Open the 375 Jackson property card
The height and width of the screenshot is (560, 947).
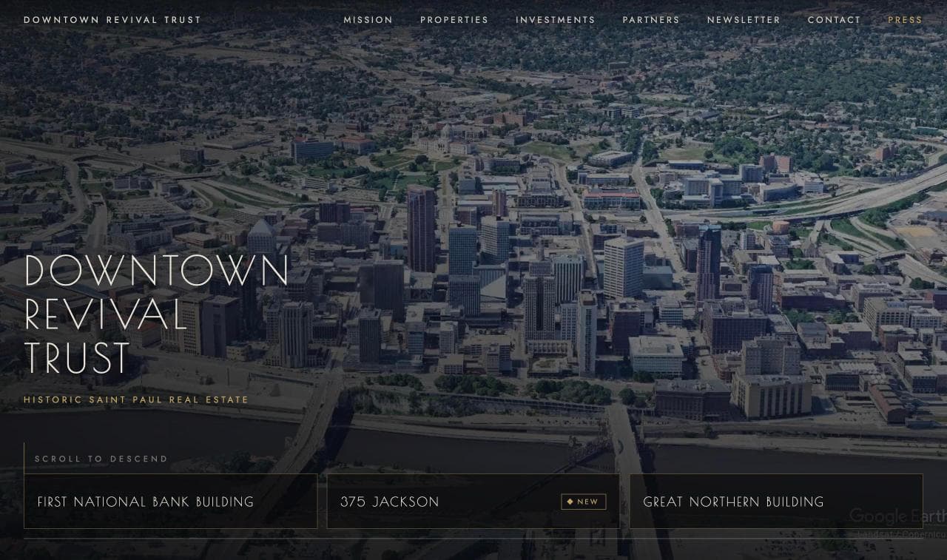tap(473, 502)
